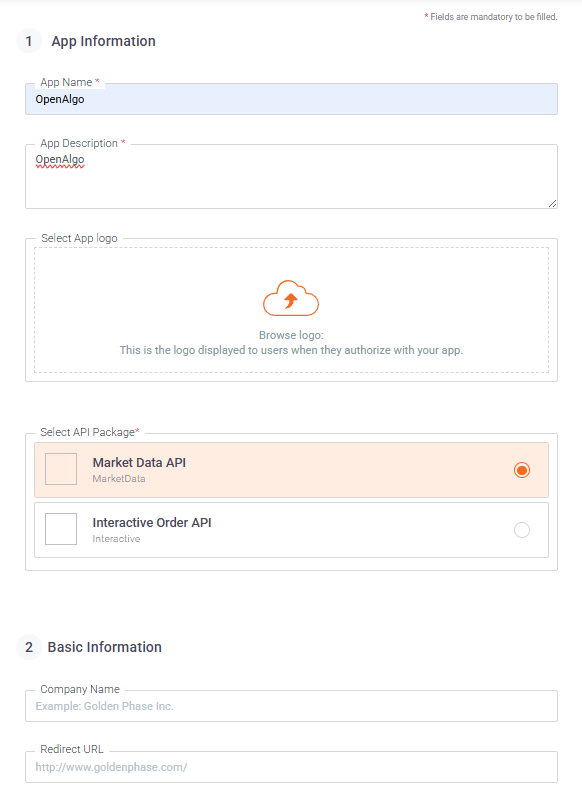Click the Interactive Order API package thumbnail
Screen dimensions: 582x812
click(61, 529)
